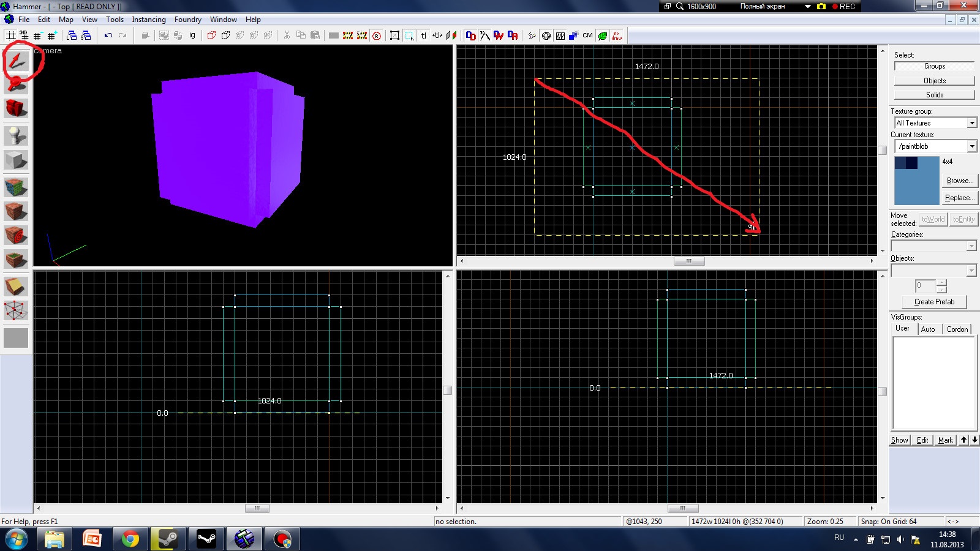The width and height of the screenshot is (980, 551).
Task: Switch to the Cordon VisGroups tab
Action: tap(957, 329)
